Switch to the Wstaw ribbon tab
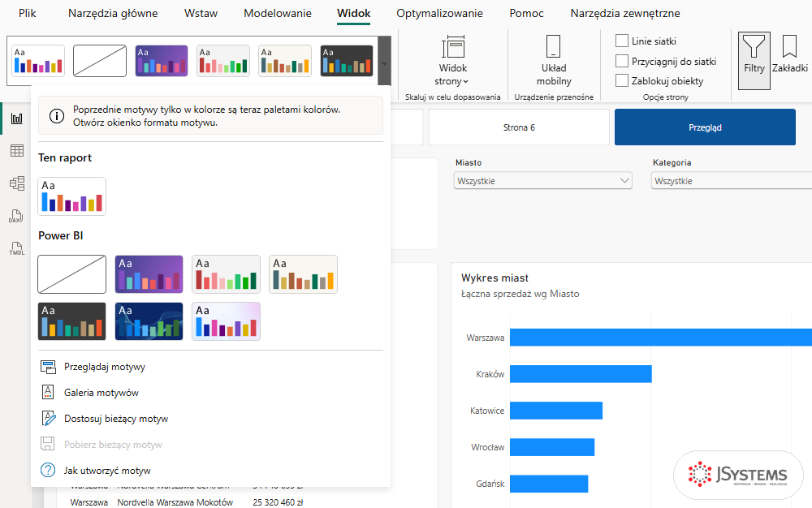The image size is (812, 508). click(x=201, y=14)
